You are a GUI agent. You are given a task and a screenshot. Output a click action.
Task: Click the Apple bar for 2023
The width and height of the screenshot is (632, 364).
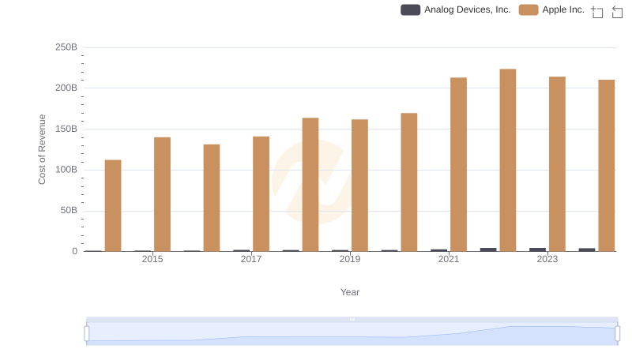(557, 164)
